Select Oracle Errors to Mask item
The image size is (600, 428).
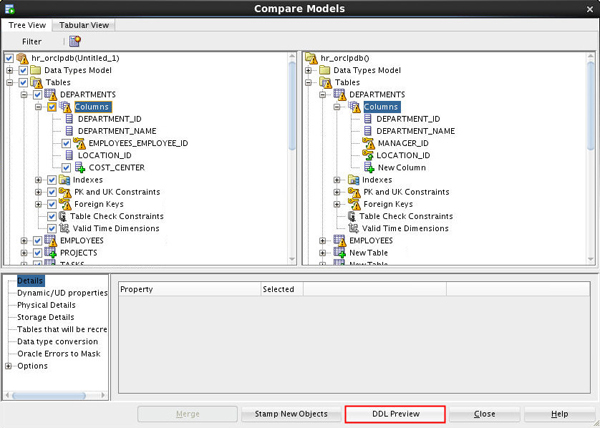59,354
